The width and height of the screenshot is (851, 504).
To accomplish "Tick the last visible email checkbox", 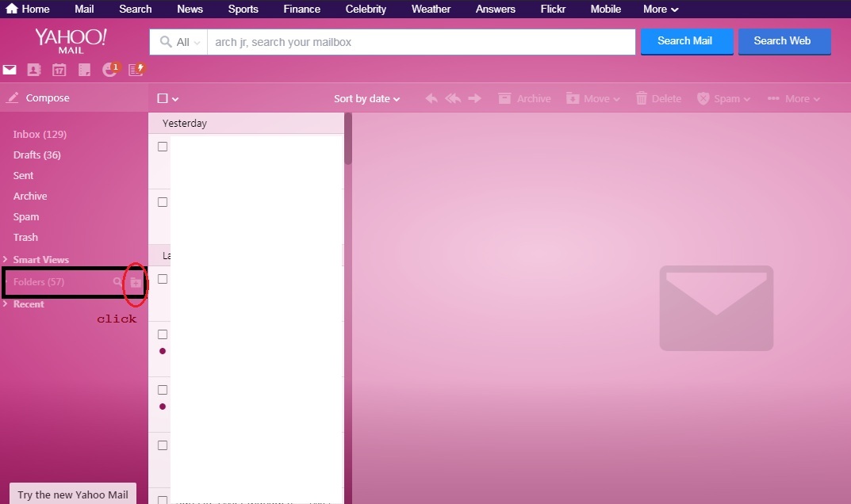I will pos(162,498).
